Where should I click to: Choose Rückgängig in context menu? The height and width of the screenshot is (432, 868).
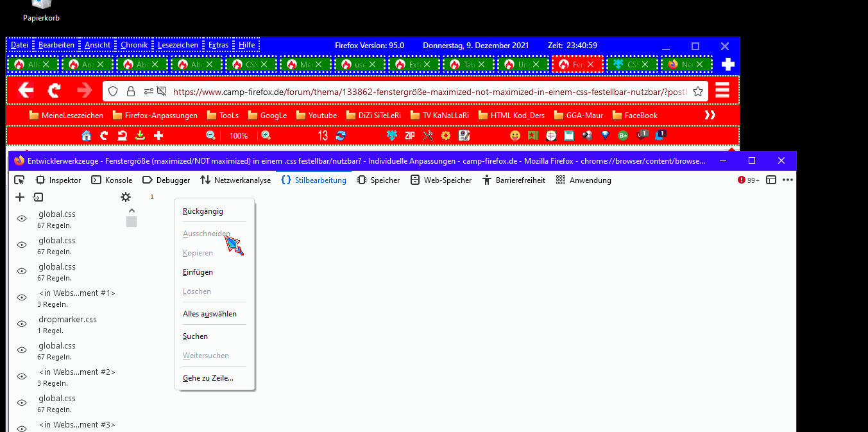click(x=215, y=211)
